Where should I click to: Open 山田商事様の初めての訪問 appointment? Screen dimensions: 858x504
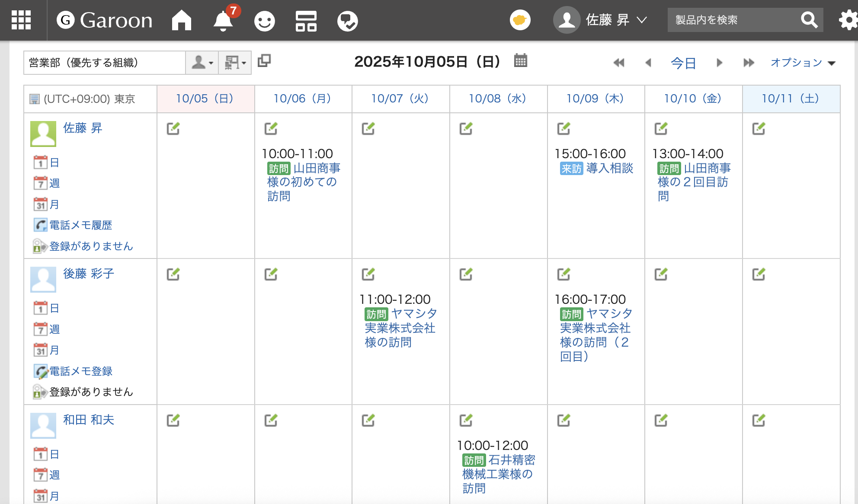pos(303,182)
